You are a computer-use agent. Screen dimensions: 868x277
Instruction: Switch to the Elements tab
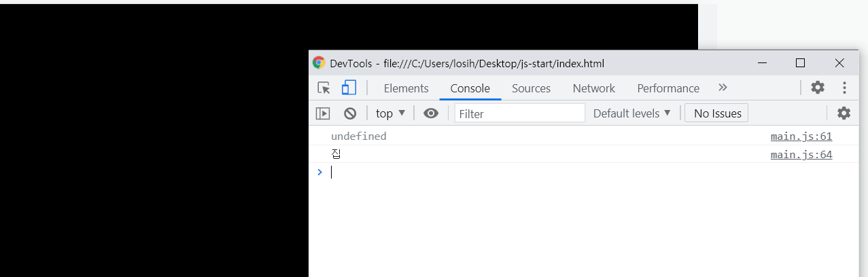(x=406, y=88)
